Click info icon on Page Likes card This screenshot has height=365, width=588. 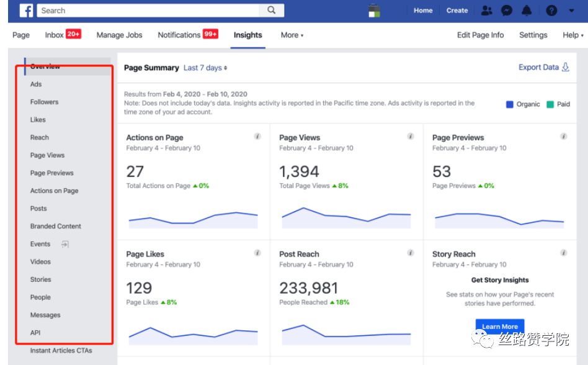[x=257, y=253]
